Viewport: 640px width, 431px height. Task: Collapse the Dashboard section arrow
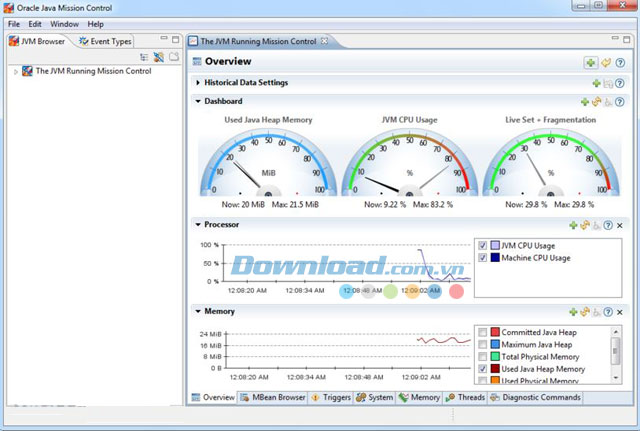tap(198, 101)
